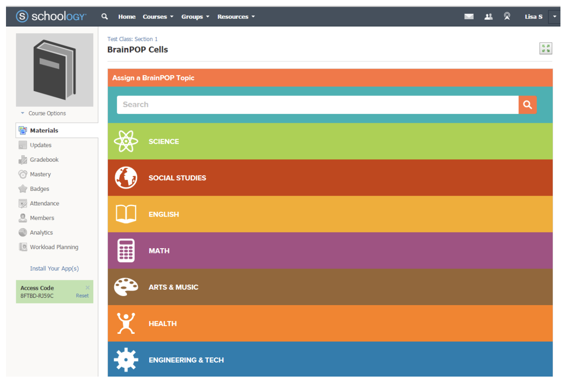Expand the Groups dropdown menu
Viewport: 569px width, 392px height.
pos(195,17)
